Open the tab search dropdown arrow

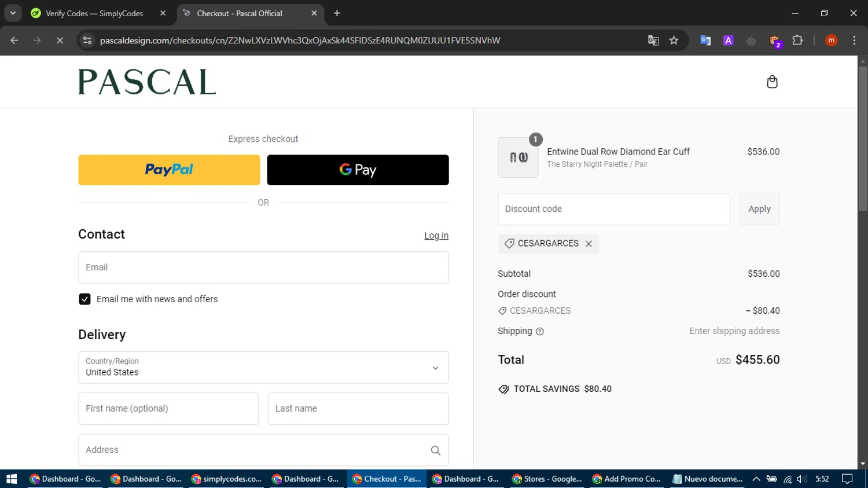(13, 13)
